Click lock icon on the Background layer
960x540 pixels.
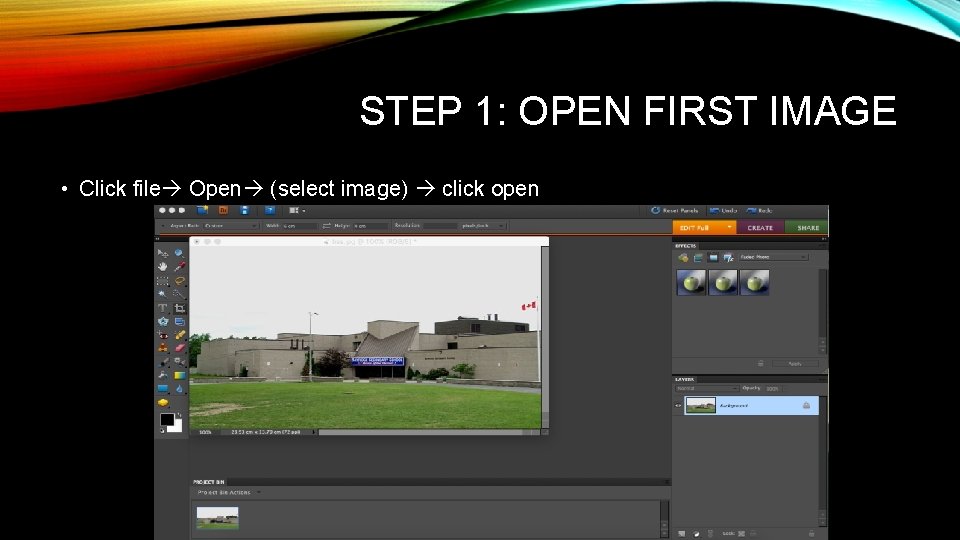pyautogui.click(x=806, y=405)
